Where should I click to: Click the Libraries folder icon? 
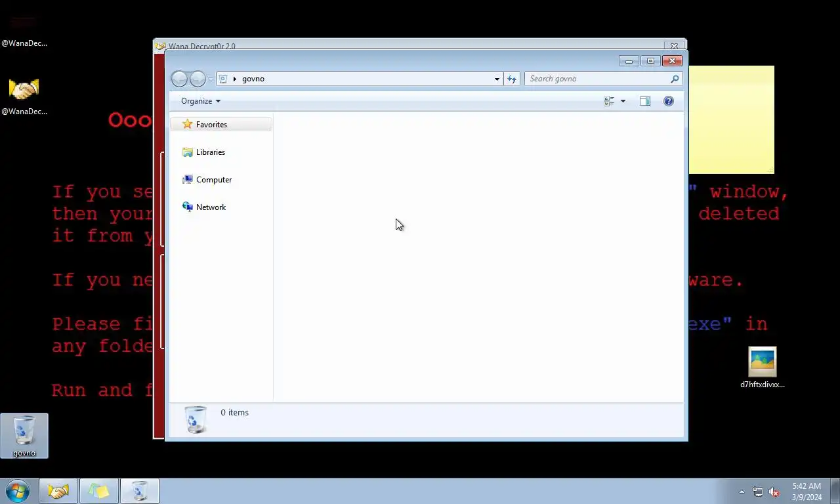188,152
